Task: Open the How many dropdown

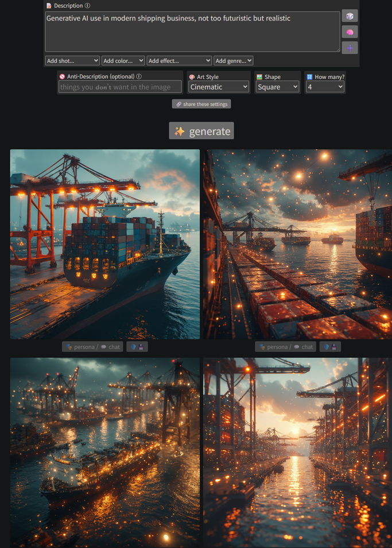Action: [325, 87]
